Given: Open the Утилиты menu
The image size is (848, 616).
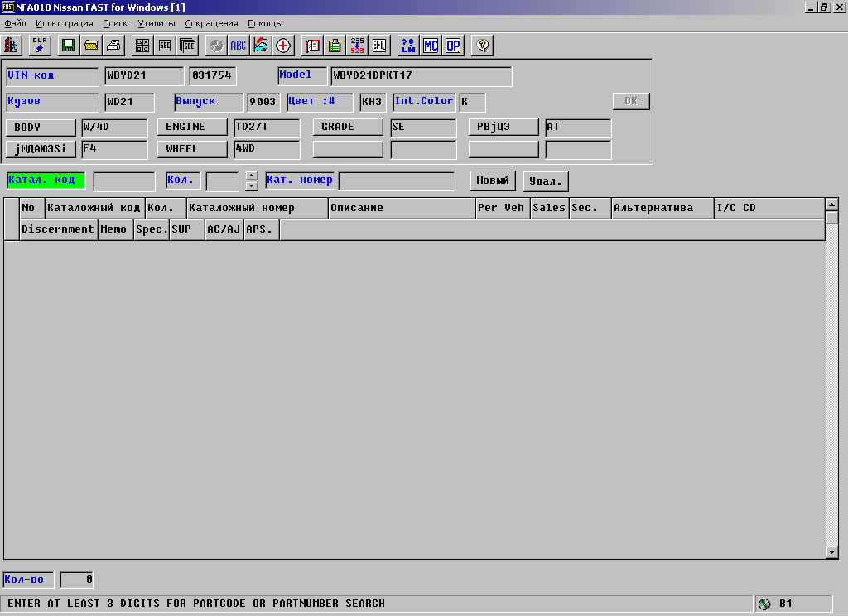Looking at the screenshot, I should click(x=157, y=23).
